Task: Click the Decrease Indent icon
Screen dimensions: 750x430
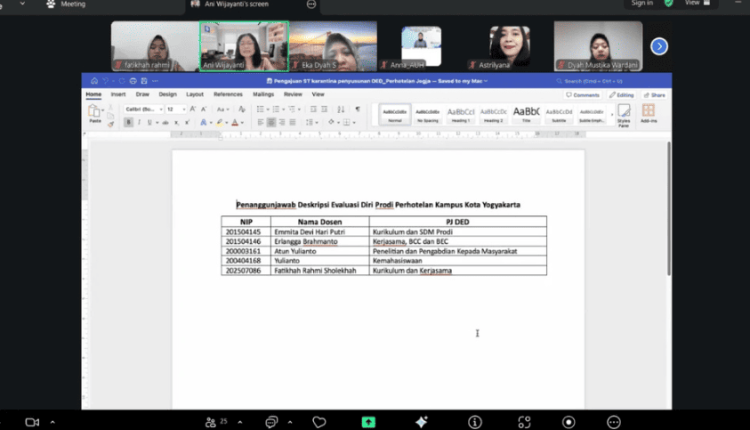Action: 313,110
